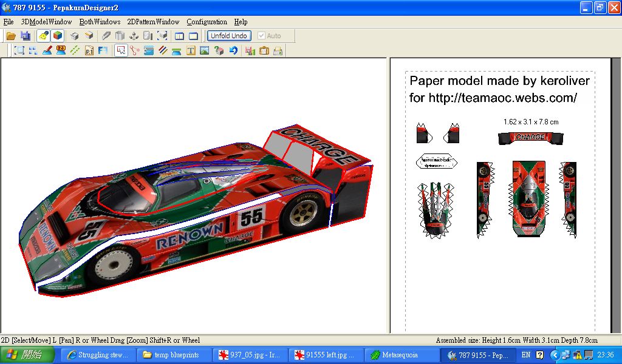Select the join/disjoin scissors tool
The height and width of the screenshot is (364, 622).
click(135, 51)
